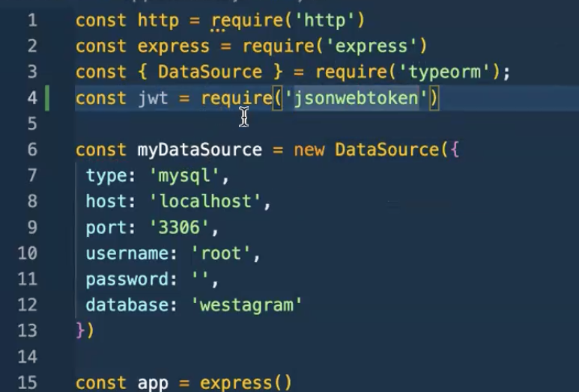
Task: Click the 'type' property key on line 7
Action: tap(106, 176)
